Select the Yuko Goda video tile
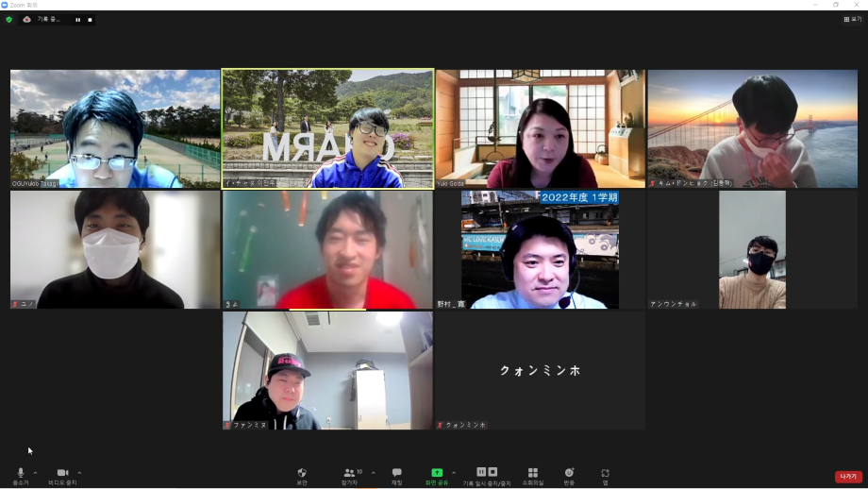The width and height of the screenshot is (868, 489). point(540,128)
